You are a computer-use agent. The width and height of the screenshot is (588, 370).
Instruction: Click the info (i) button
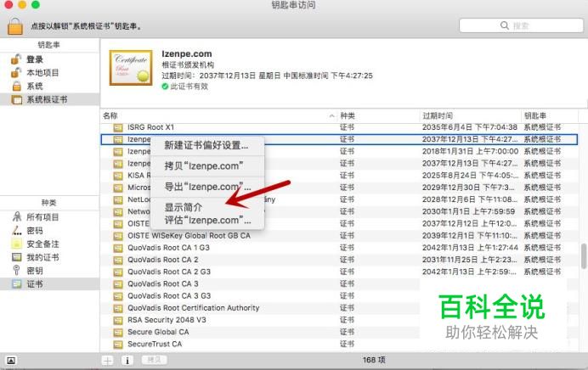[127, 361]
